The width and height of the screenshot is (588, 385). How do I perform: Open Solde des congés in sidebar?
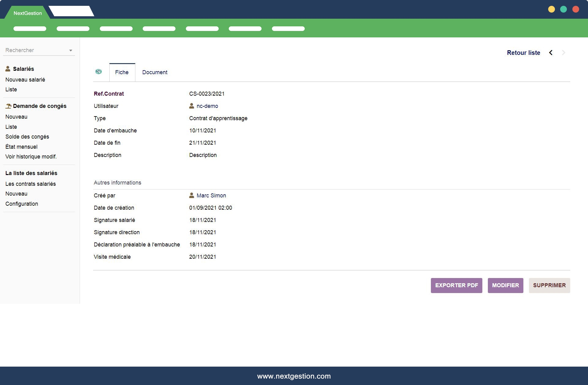pos(27,137)
